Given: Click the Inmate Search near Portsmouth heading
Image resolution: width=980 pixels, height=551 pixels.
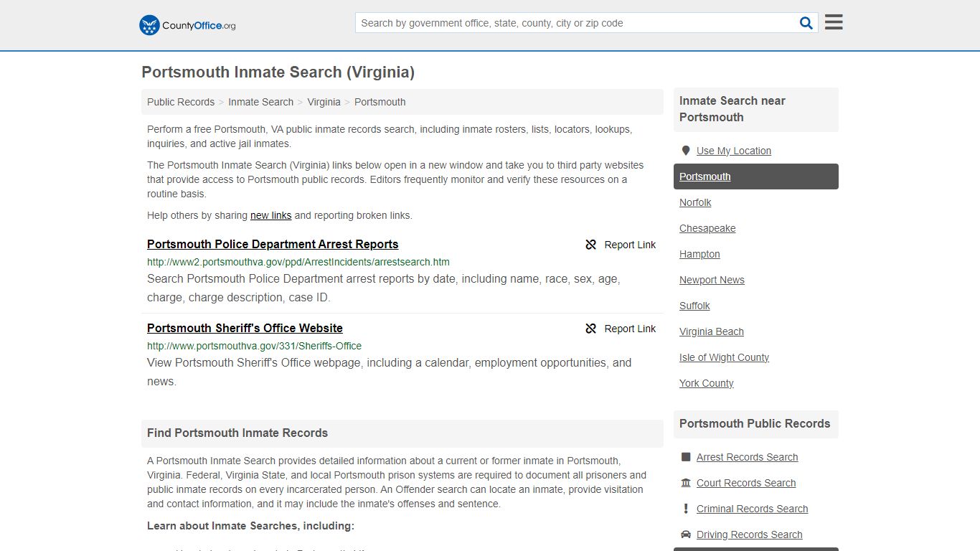Looking at the screenshot, I should (x=732, y=109).
